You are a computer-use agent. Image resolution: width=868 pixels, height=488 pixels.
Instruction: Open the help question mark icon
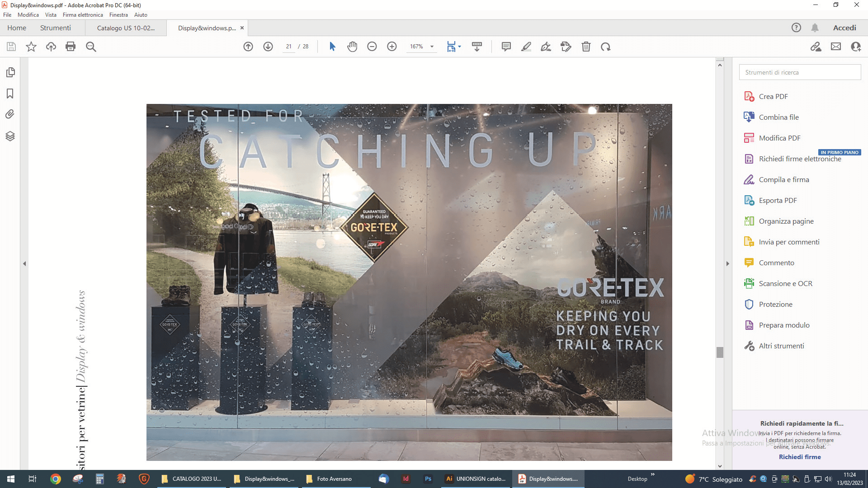(796, 28)
